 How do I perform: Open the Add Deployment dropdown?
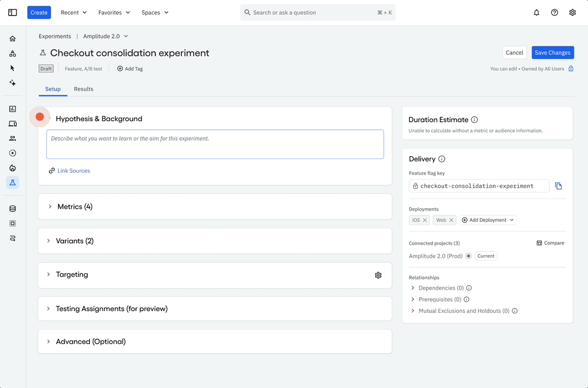click(488, 220)
